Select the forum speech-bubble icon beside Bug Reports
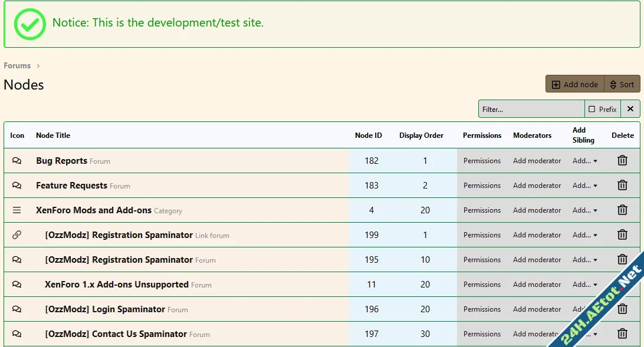 (17, 160)
